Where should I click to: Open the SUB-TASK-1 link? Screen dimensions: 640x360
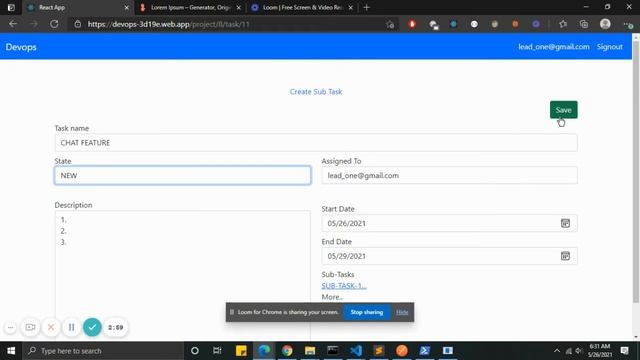point(344,286)
